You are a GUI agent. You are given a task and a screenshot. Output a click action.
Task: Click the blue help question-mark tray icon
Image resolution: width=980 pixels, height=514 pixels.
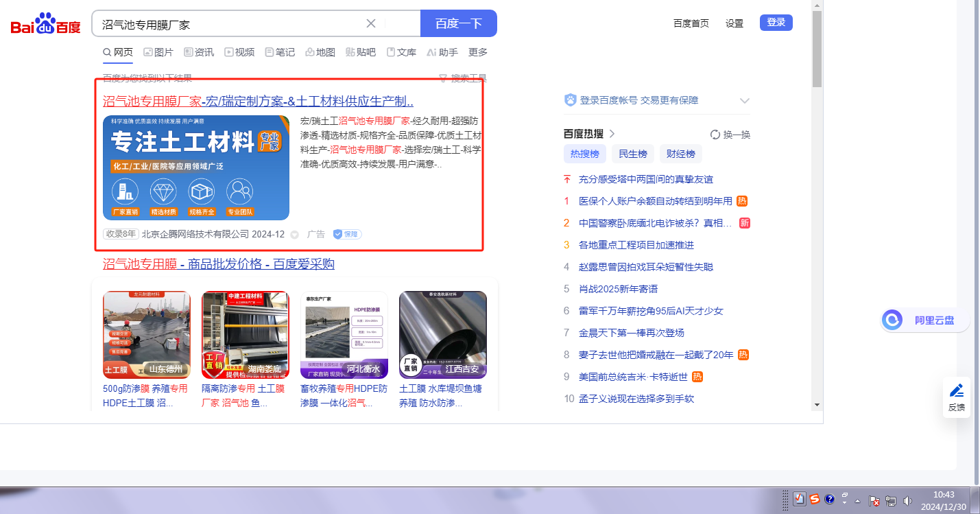pyautogui.click(x=829, y=500)
